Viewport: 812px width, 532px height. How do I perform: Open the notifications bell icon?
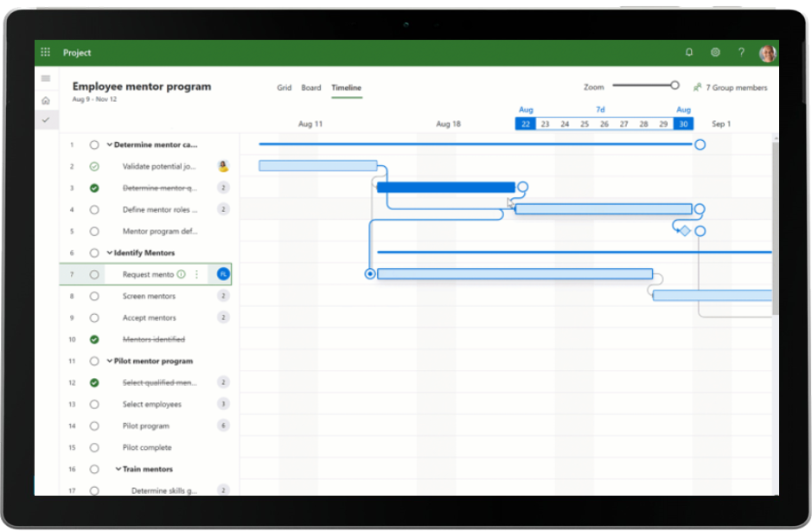689,53
